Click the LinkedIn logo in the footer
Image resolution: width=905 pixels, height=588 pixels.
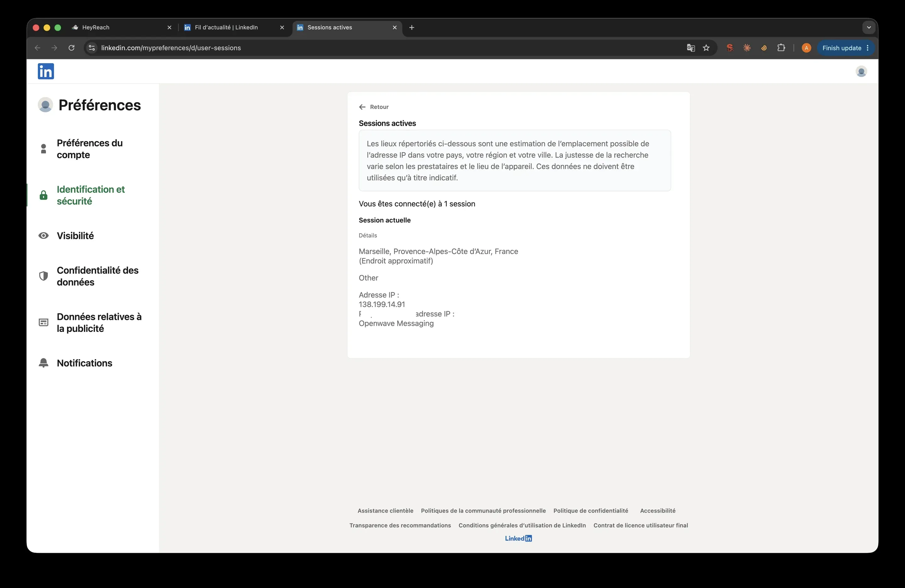click(518, 538)
